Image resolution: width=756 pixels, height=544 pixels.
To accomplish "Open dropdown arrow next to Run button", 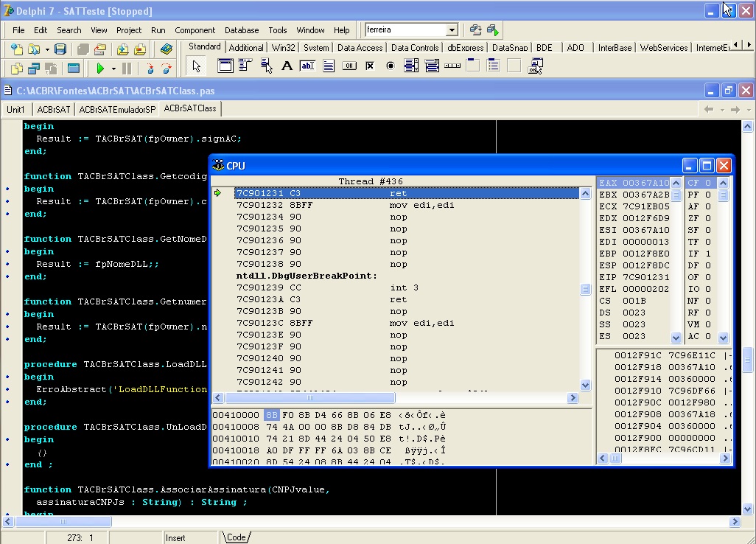I will click(x=113, y=69).
